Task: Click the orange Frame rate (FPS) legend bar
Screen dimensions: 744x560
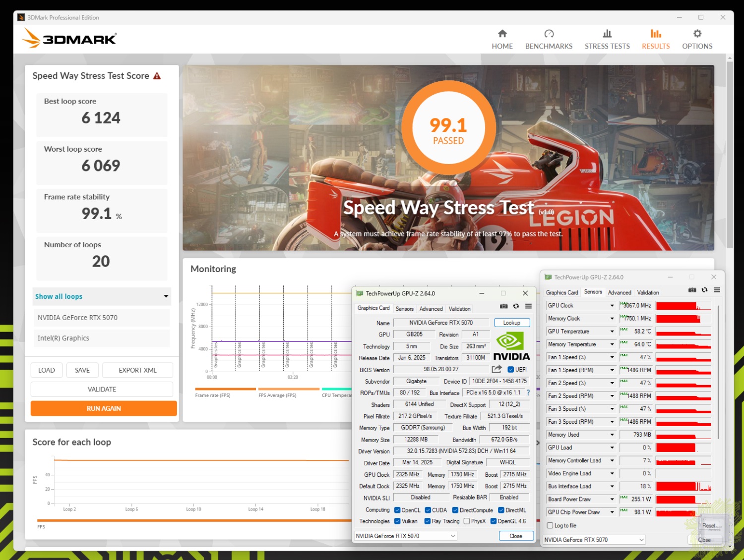Action: click(225, 389)
